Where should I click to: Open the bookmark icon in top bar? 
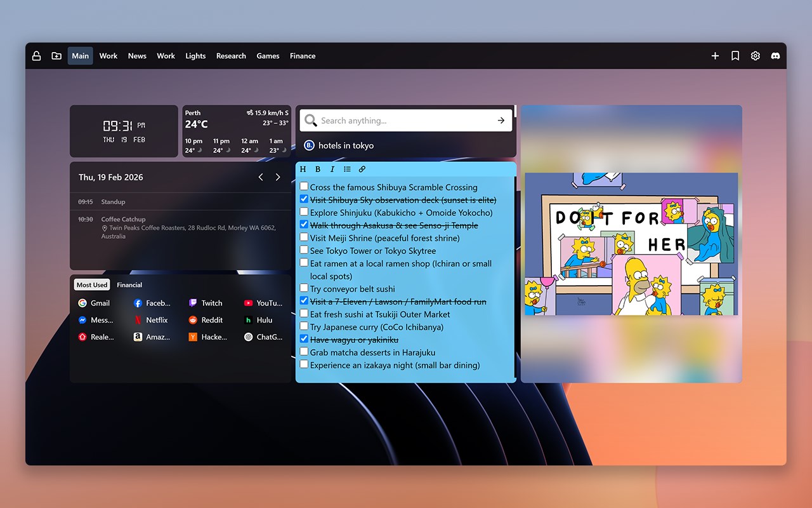pos(735,56)
